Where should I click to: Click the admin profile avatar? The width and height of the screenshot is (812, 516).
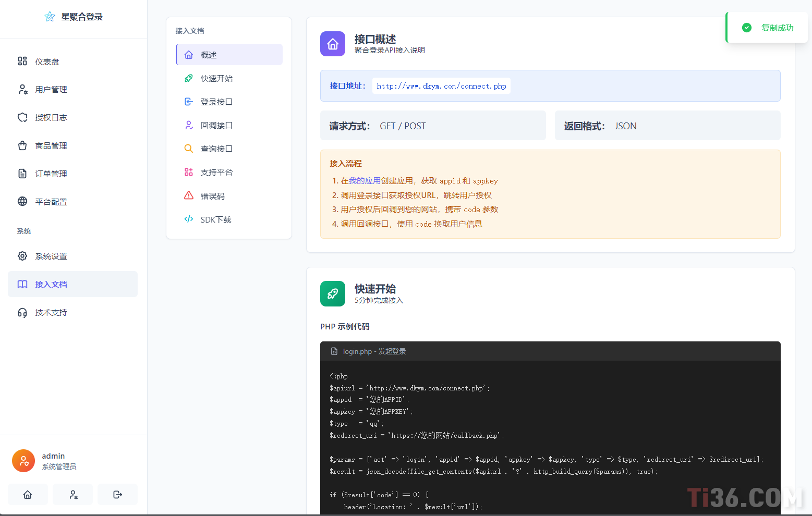coord(23,461)
